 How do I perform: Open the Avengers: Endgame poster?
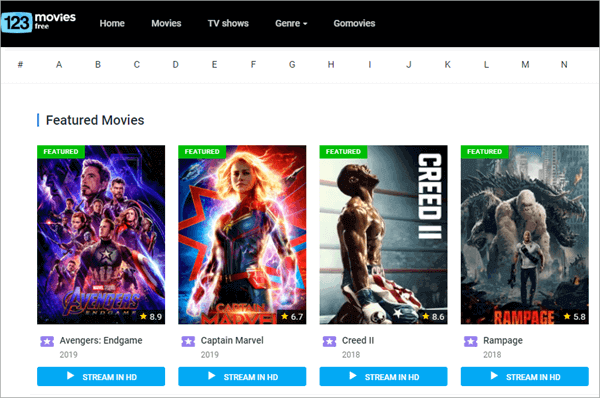[x=101, y=235]
